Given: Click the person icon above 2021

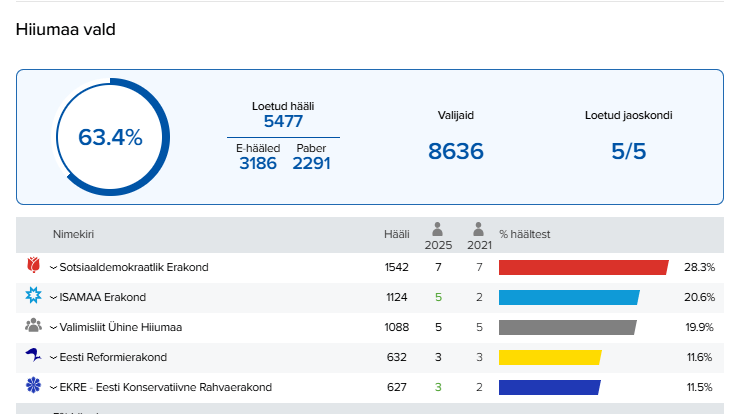Looking at the screenshot, I should [x=479, y=229].
